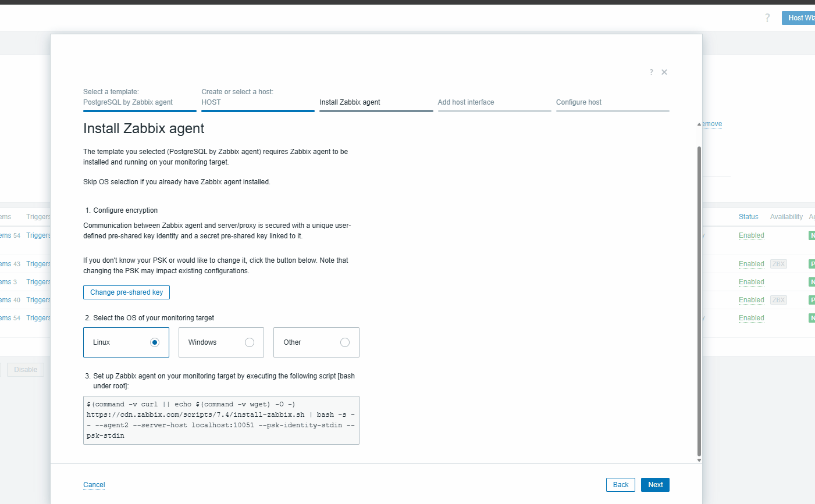Click '2. Select the OS of your monitoring target'
The height and width of the screenshot is (504, 815).
[x=150, y=318]
